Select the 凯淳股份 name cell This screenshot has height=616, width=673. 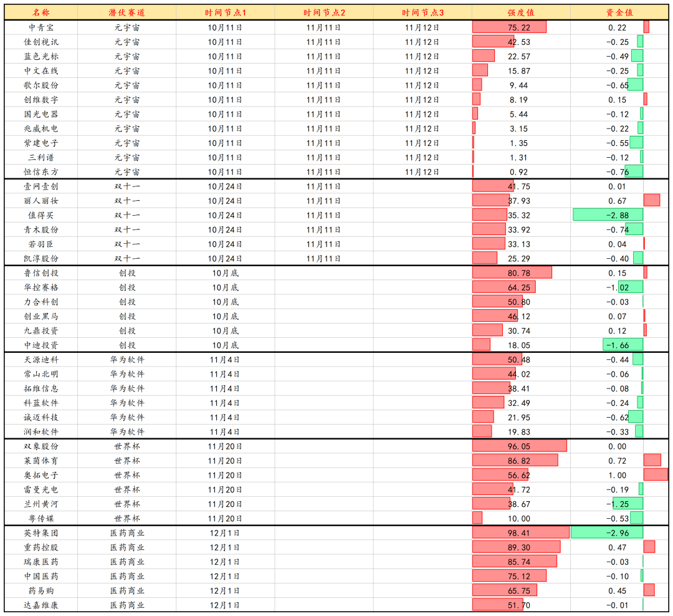(41, 259)
